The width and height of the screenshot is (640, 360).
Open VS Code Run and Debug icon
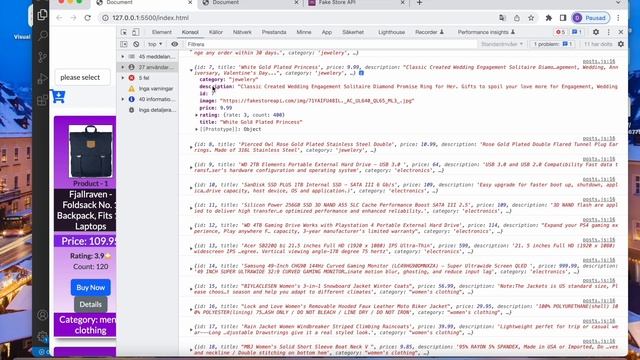click(x=42, y=78)
